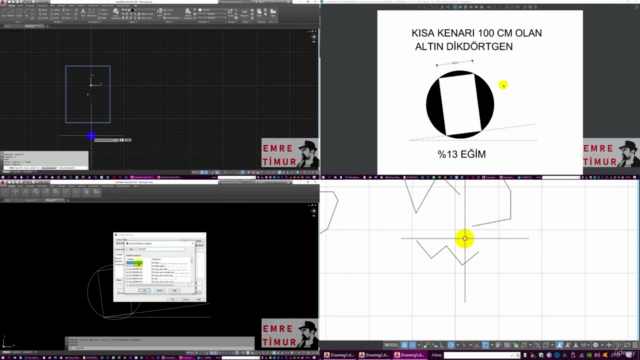Switch to the Manage ribbon tab

61,6
